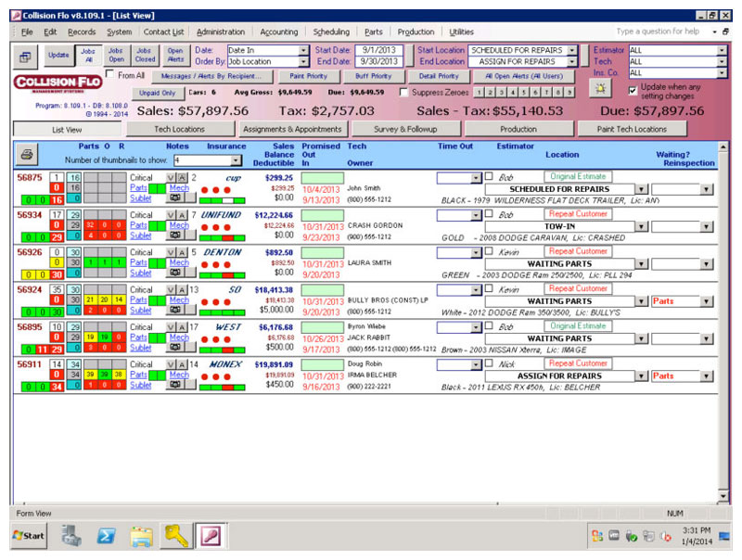The height and width of the screenshot is (560, 742).
Task: Open the number of thumbnails dropdown
Action: pyautogui.click(x=236, y=160)
